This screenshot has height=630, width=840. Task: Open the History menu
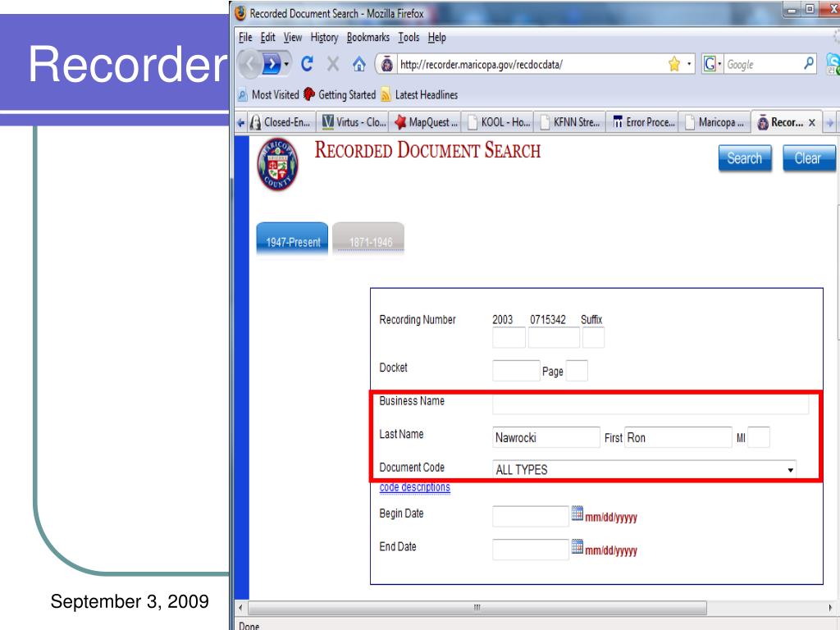[324, 38]
